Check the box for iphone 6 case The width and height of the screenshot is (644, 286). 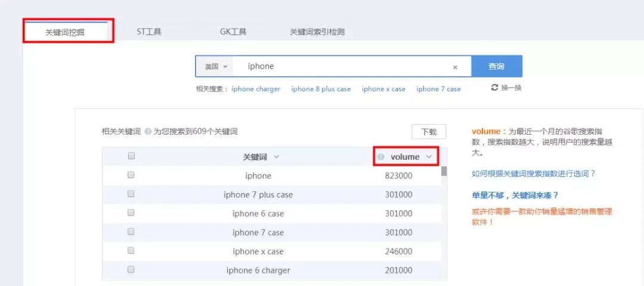(x=131, y=213)
